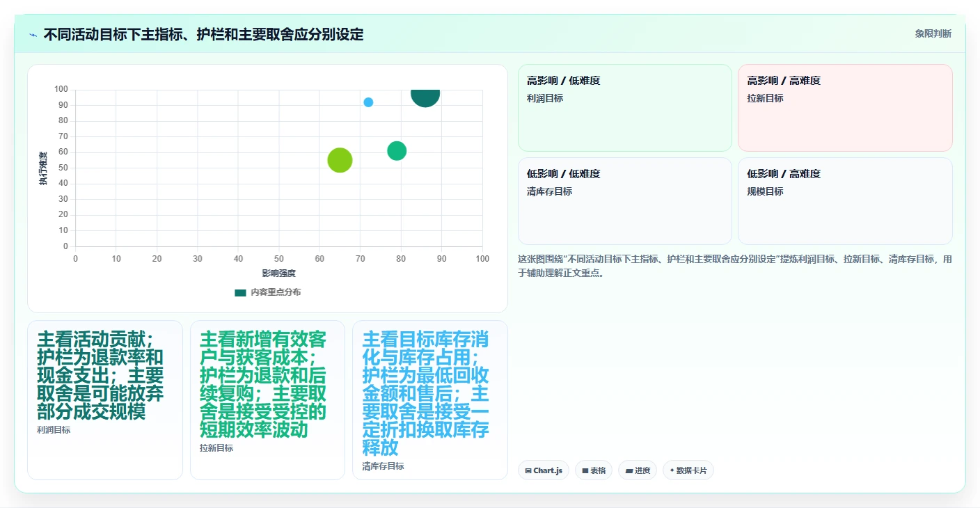Viewport: 980px width, 508px height.
Task: Select the 高影响 / 低难度 quadrant card
Action: 624,108
